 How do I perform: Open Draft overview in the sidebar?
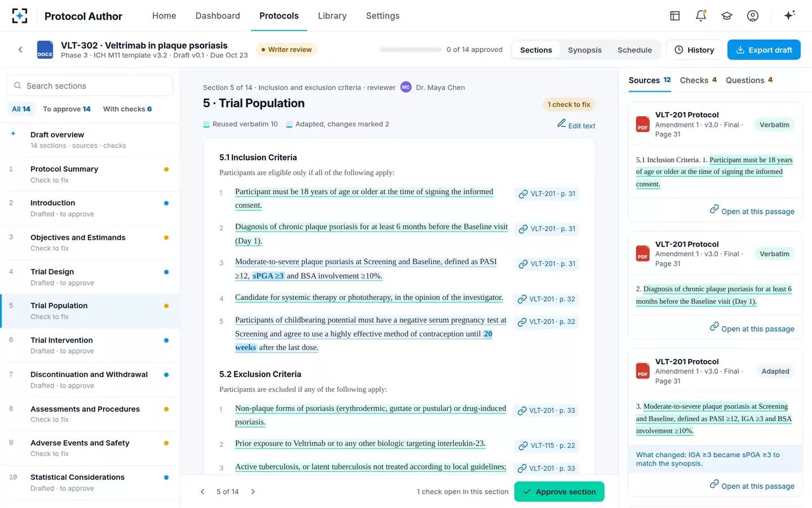coord(90,139)
